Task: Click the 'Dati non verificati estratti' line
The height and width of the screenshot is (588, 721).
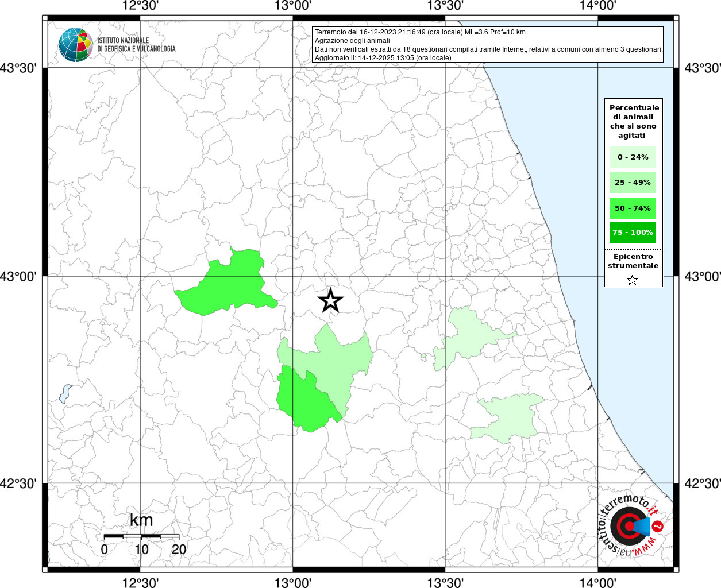Action: pos(488,49)
